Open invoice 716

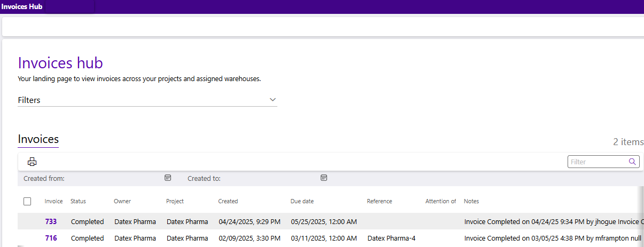click(x=51, y=238)
